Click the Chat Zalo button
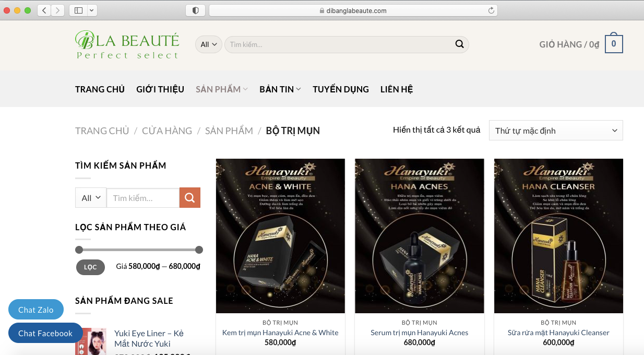The height and width of the screenshot is (355, 644). pyautogui.click(x=36, y=310)
